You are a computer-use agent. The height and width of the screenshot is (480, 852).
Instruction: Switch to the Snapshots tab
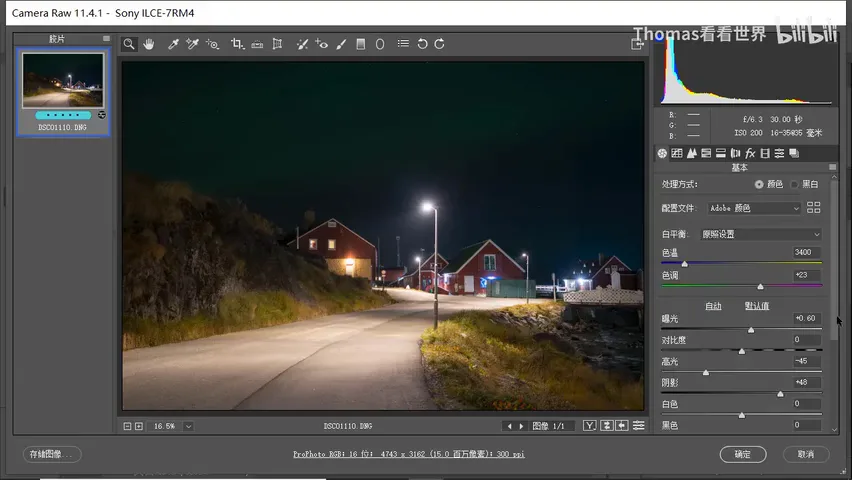pyautogui.click(x=794, y=153)
